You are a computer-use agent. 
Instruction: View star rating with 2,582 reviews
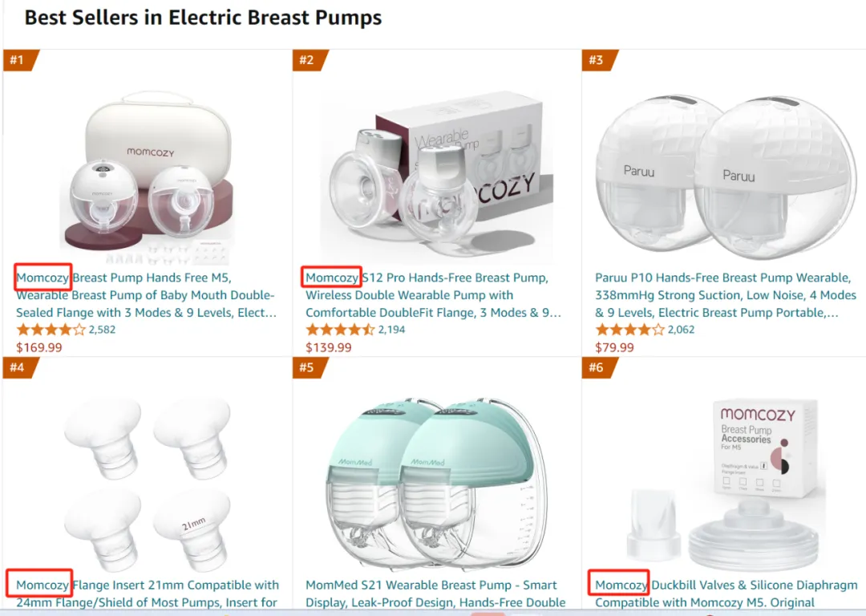click(x=51, y=330)
